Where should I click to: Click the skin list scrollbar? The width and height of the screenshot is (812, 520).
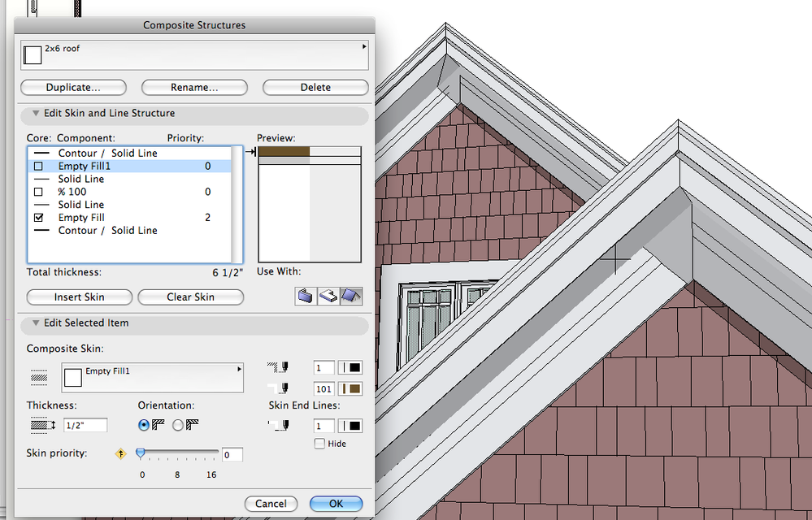coord(237,205)
